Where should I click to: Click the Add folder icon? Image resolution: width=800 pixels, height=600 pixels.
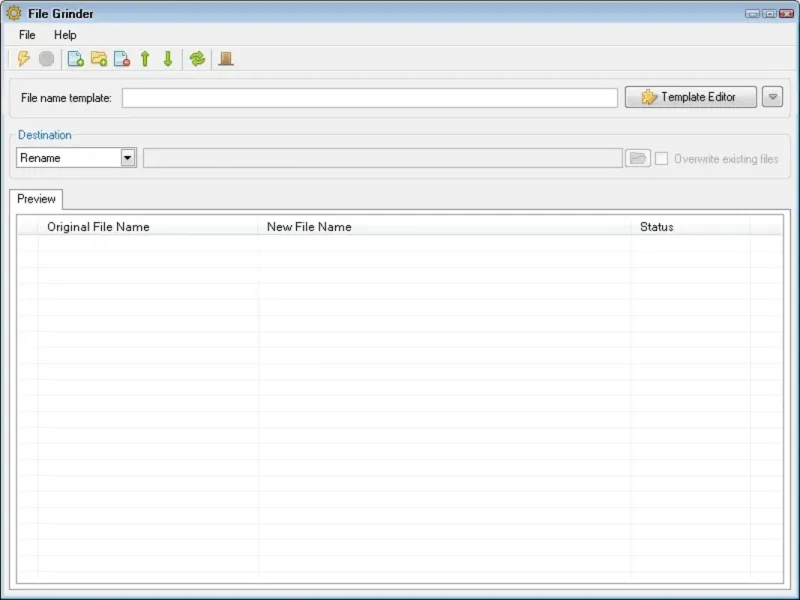pyautogui.click(x=99, y=59)
